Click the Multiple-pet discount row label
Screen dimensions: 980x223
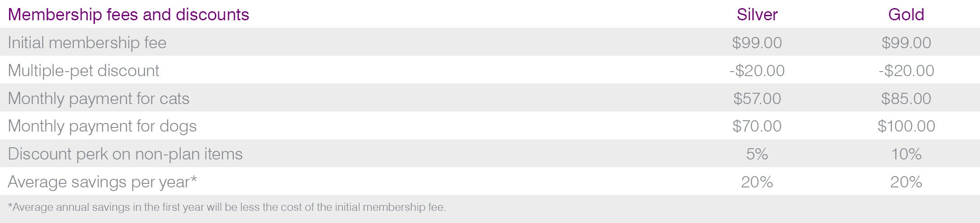83,71
